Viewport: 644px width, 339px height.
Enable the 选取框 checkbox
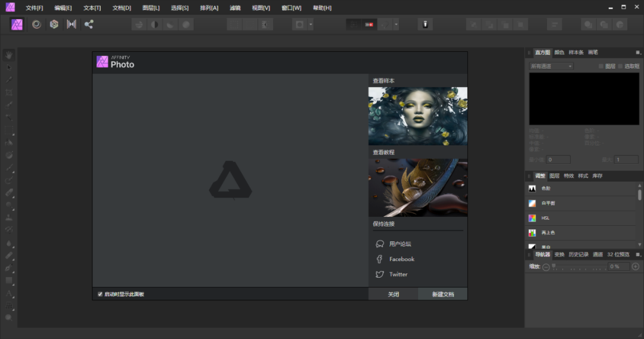[x=620, y=66]
